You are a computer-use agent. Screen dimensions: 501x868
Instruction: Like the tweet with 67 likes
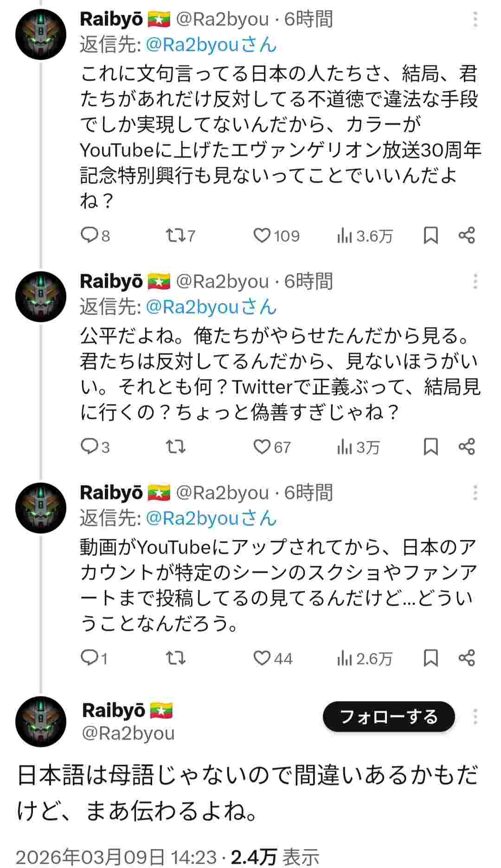[x=262, y=447]
